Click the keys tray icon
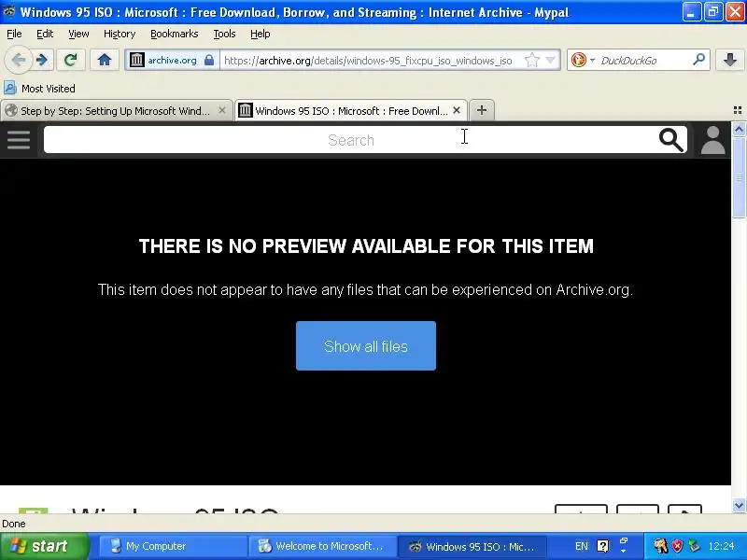Image resolution: width=747 pixels, height=560 pixels. [x=660, y=546]
